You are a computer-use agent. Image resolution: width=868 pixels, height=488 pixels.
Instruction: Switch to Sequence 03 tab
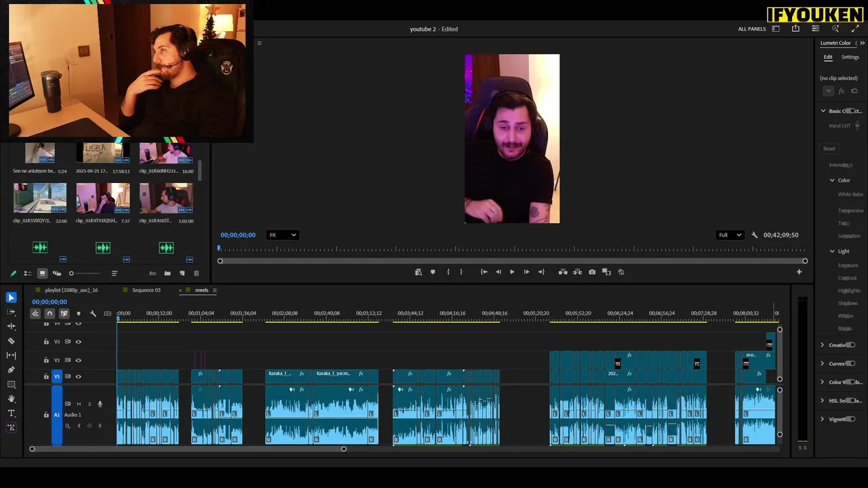[146, 291]
